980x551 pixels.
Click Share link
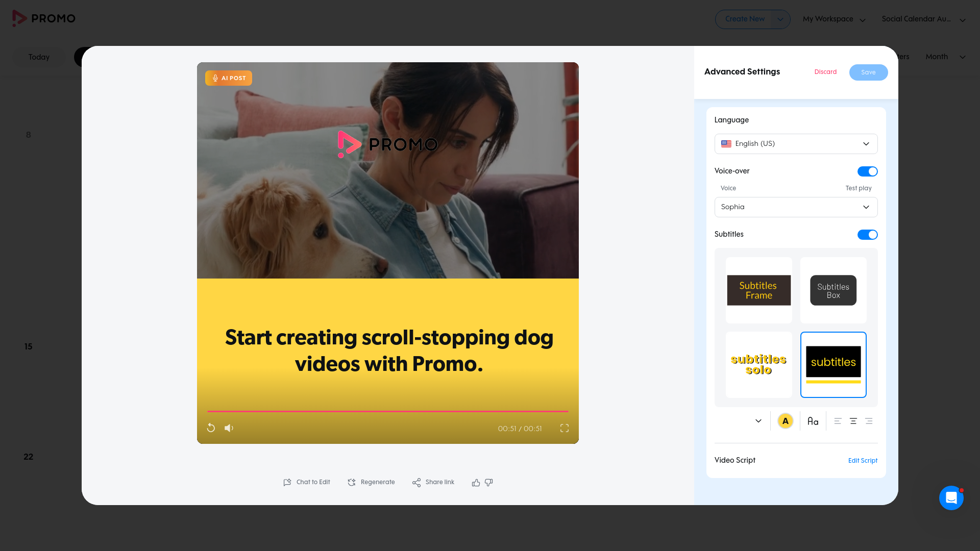point(433,482)
